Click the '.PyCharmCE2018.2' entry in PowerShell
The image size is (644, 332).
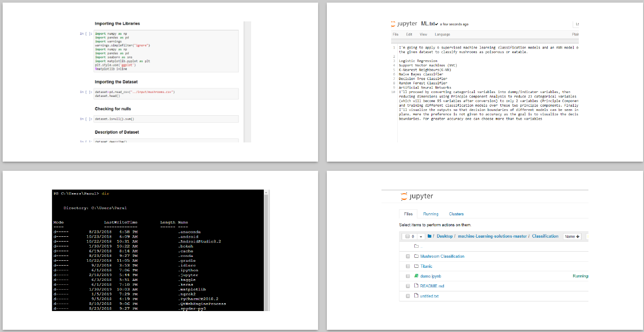(x=198, y=299)
